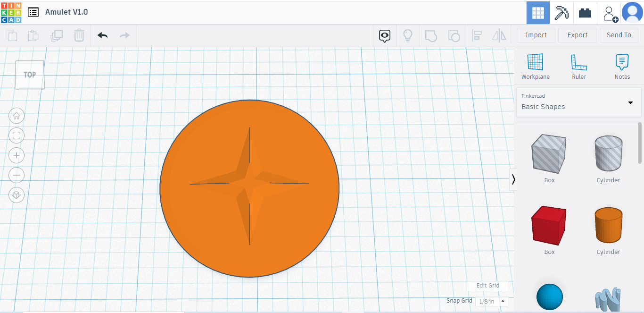The image size is (644, 313).
Task: Open the Snap Grid 1/8 in dropdown
Action: tap(492, 301)
